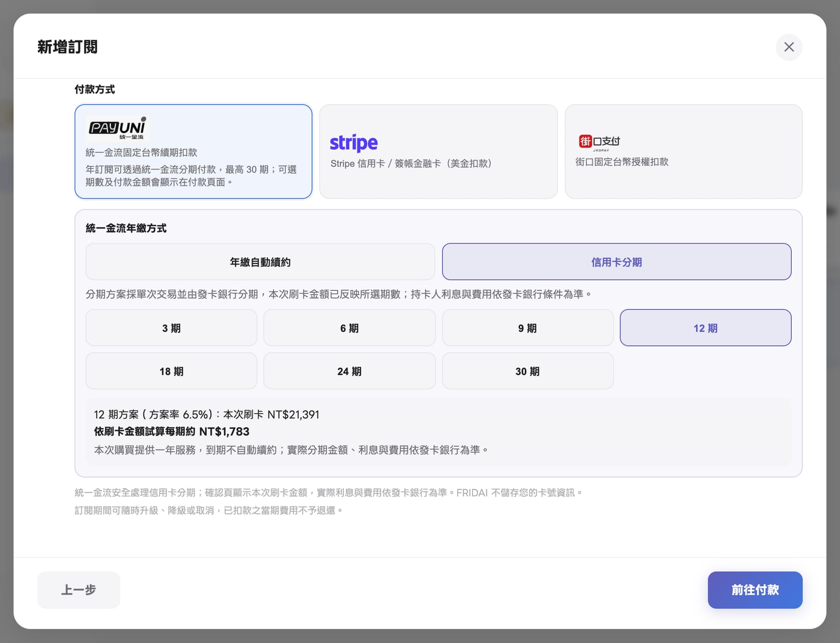Go back with 上一步 button
The height and width of the screenshot is (643, 840).
[78, 589]
